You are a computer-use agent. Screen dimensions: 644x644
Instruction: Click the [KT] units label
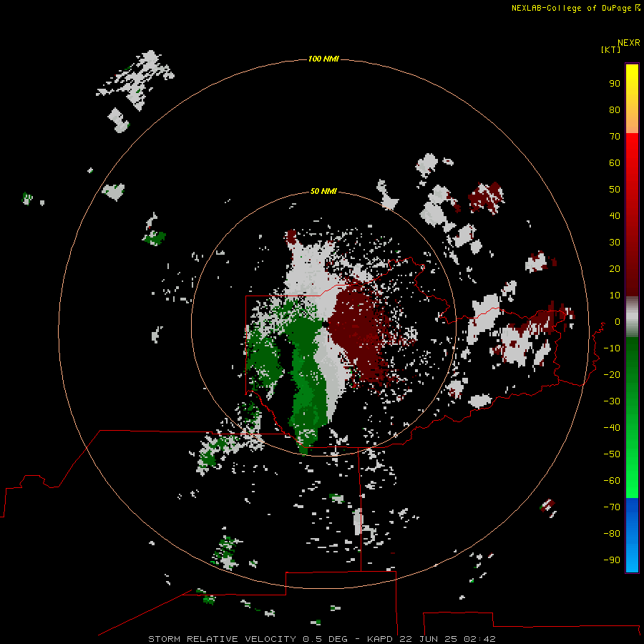click(x=610, y=49)
